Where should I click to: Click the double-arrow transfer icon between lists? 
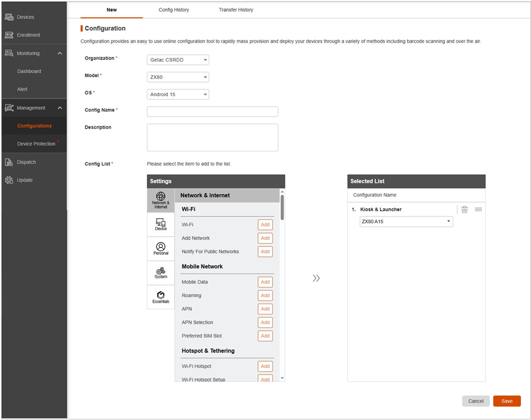[316, 278]
